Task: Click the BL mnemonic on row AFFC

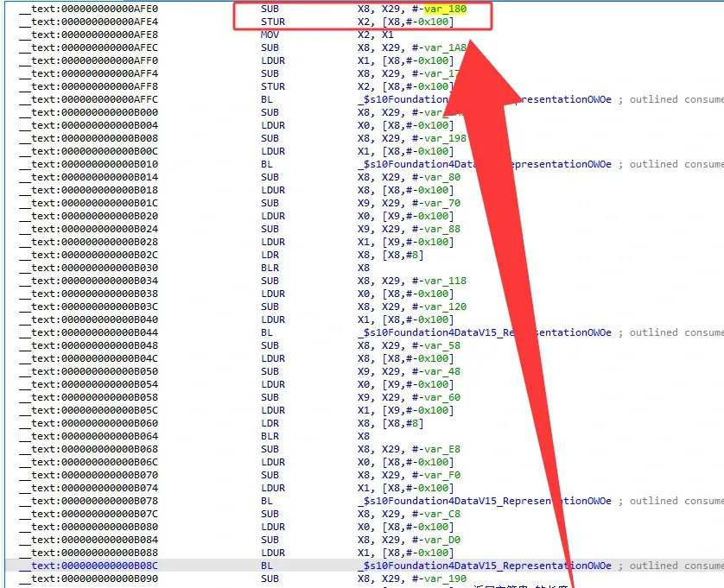Action: coord(266,99)
